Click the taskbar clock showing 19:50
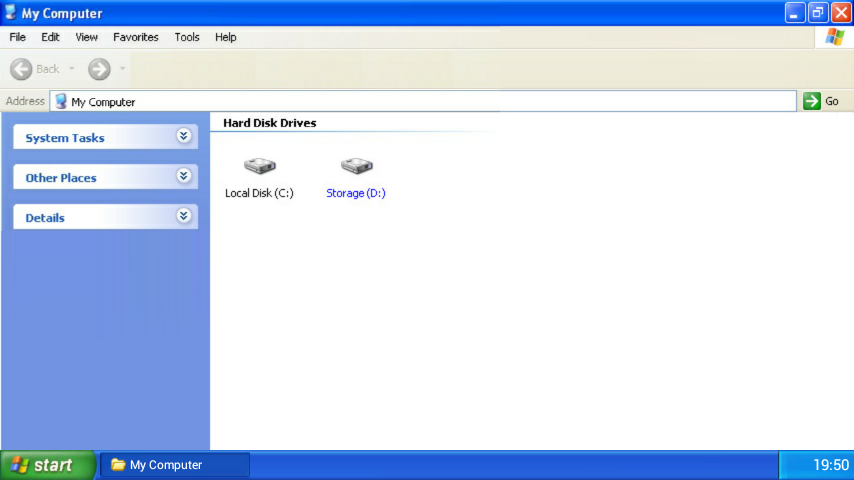Viewport: 854px width, 480px height. coord(831,465)
